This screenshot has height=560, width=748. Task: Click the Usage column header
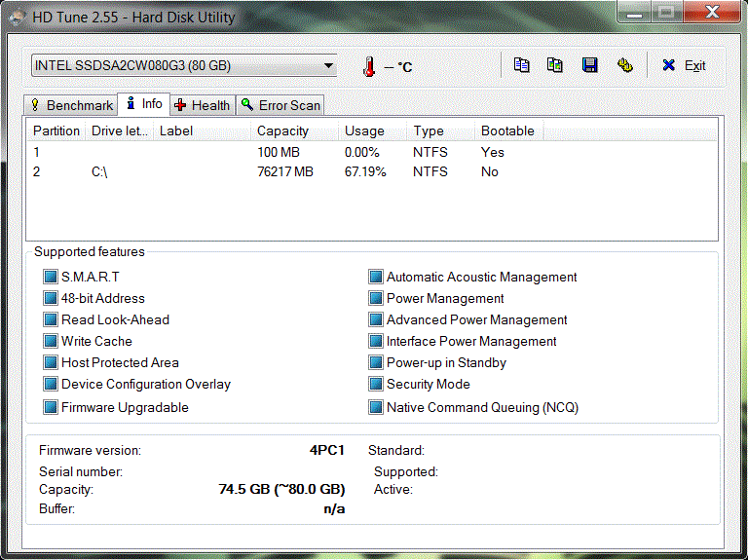pos(373,131)
